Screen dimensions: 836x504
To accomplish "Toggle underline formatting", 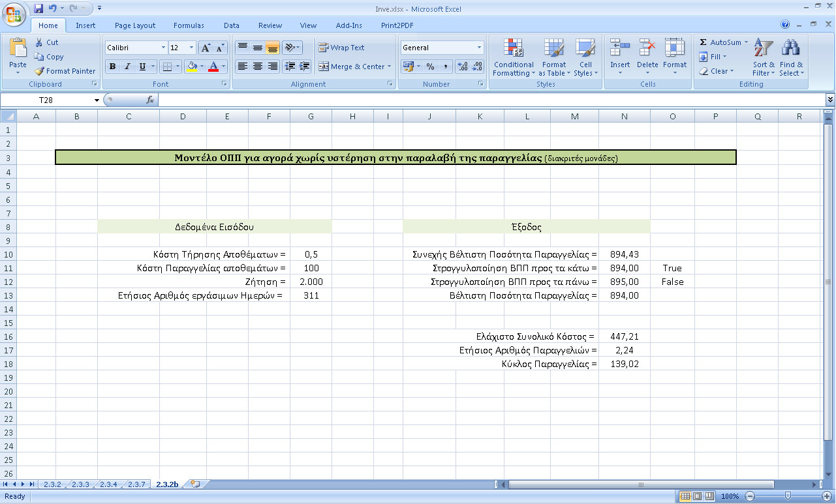I will [x=142, y=67].
